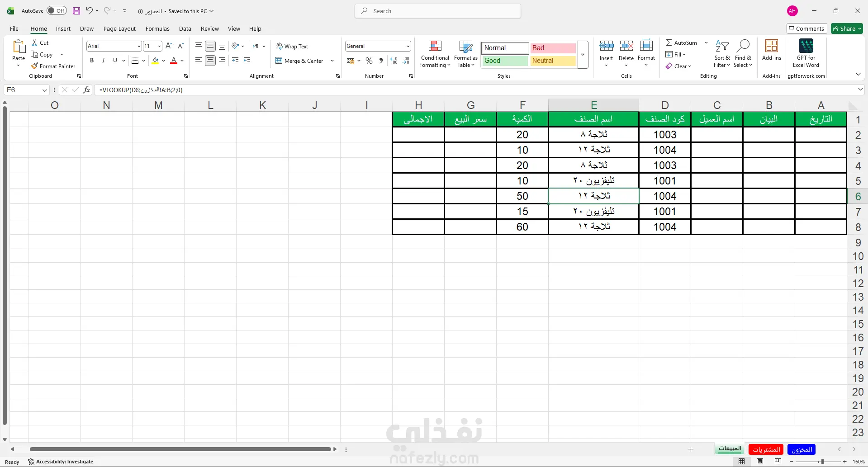Open the Fill dropdown in Editing group
868x467 pixels.
click(x=676, y=54)
